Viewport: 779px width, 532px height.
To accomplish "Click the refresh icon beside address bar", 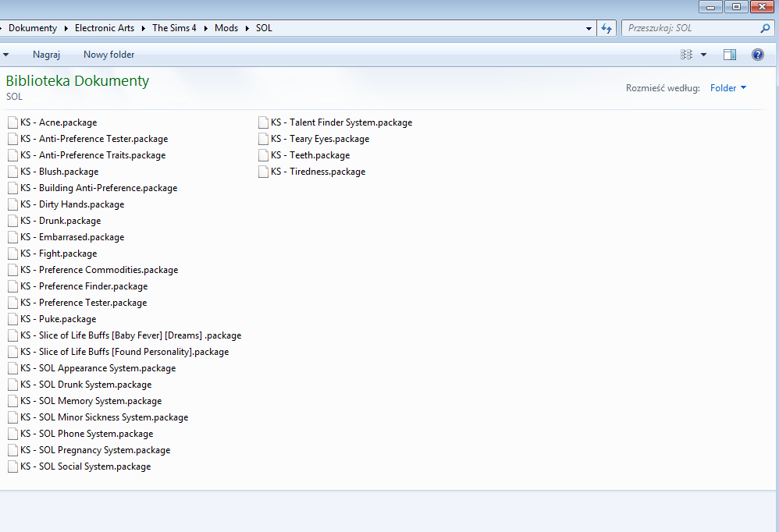I will (x=606, y=28).
